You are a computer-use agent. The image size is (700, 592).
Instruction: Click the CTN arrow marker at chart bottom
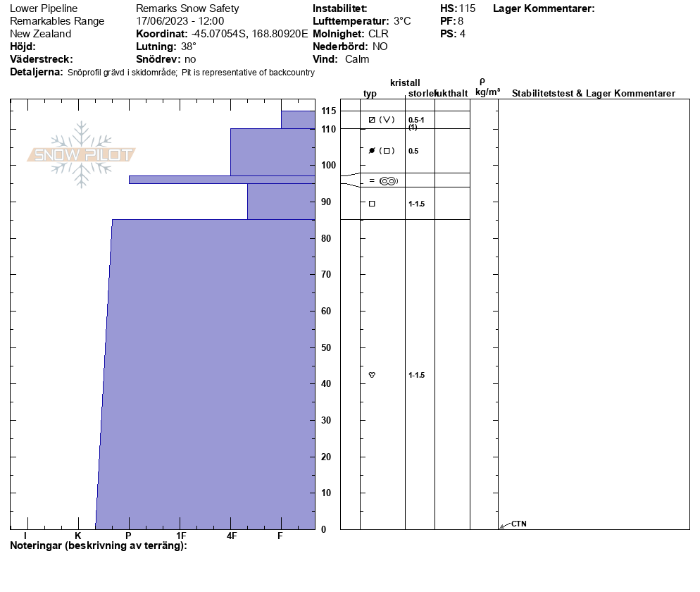coord(504,526)
